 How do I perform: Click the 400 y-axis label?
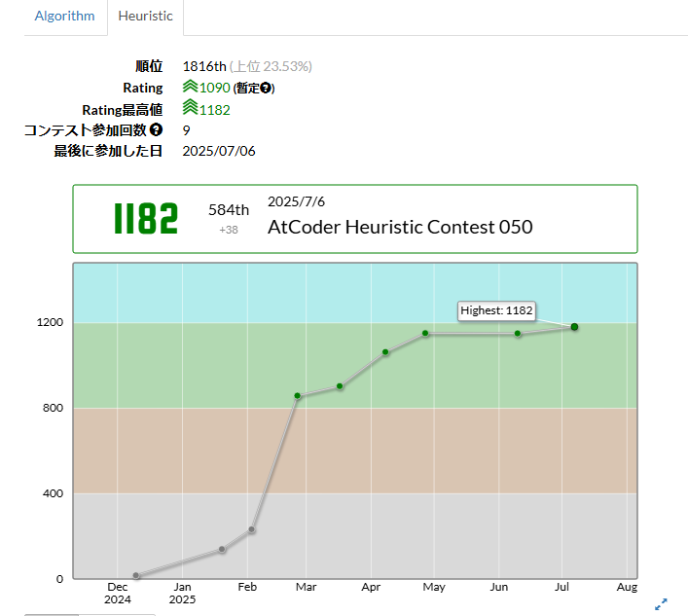54,493
